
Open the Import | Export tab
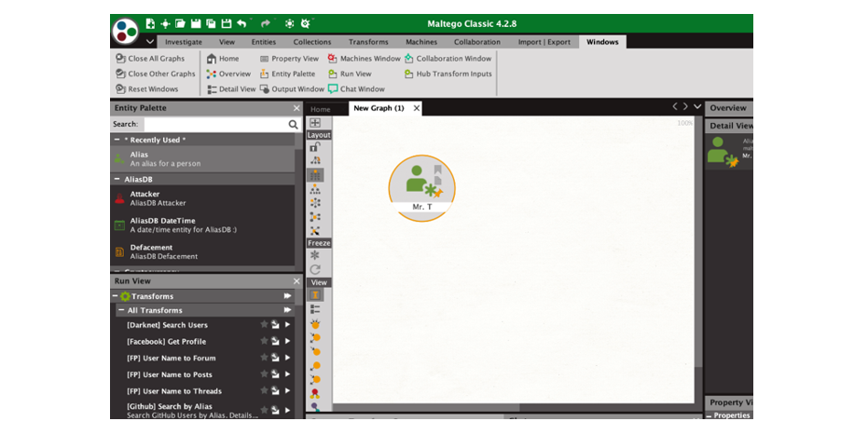[x=544, y=42]
